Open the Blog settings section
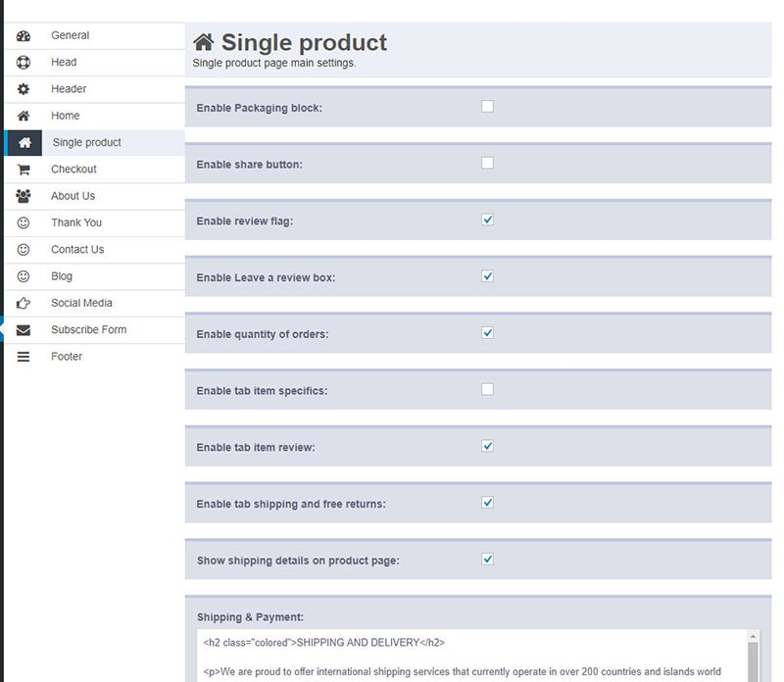Image resolution: width=784 pixels, height=682 pixels. [62, 276]
